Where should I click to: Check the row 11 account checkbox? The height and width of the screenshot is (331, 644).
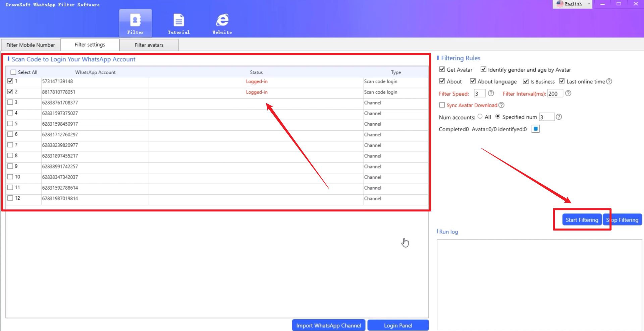pyautogui.click(x=10, y=188)
